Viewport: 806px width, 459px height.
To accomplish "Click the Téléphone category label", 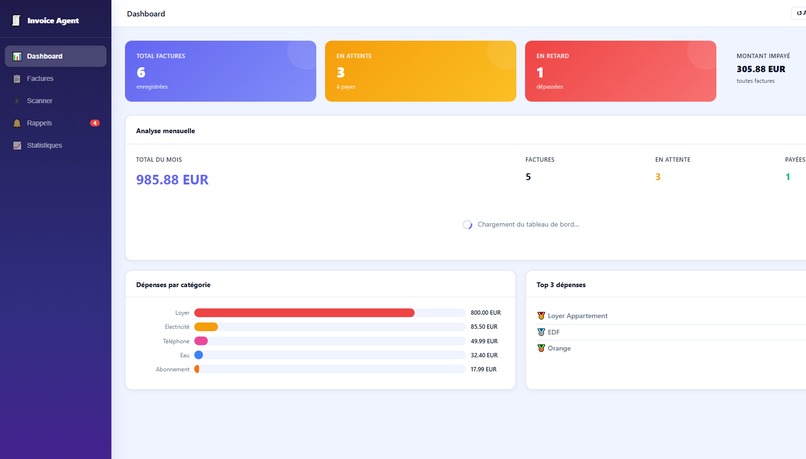I will [176, 341].
